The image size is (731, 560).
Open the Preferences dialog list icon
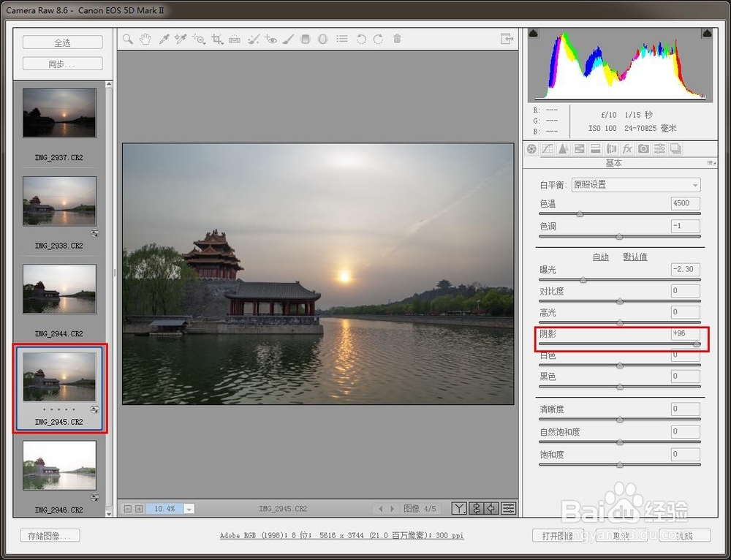click(x=342, y=39)
